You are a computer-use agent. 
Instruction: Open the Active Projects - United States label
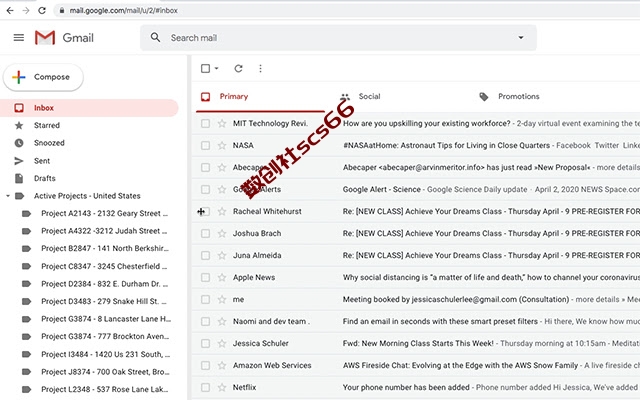87,196
